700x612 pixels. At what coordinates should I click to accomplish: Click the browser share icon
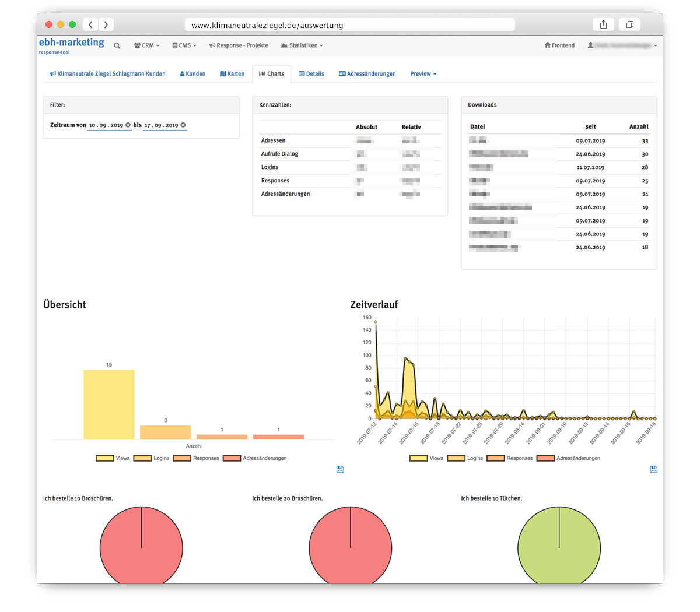[x=603, y=24]
